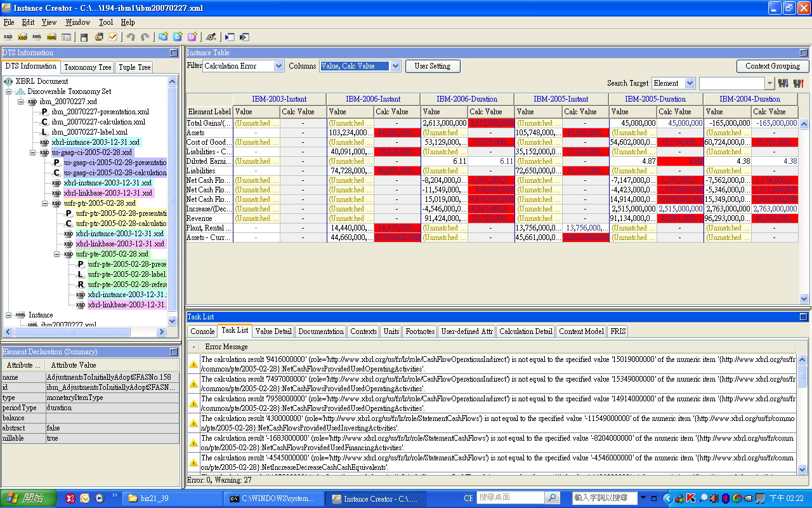812x508 pixels.
Task: Switch to the FRIS tab
Action: coord(618,331)
